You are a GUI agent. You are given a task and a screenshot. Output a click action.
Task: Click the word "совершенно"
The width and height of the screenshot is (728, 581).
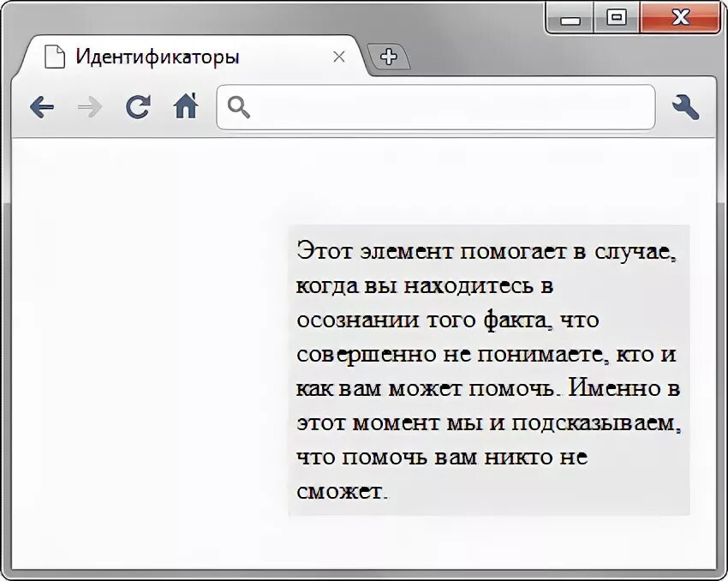point(367,356)
